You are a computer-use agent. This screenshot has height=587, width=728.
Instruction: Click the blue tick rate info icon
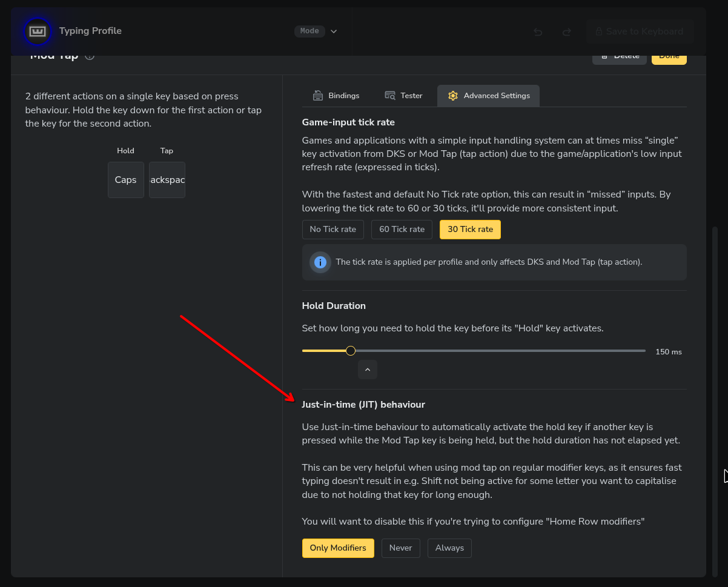pyautogui.click(x=320, y=262)
